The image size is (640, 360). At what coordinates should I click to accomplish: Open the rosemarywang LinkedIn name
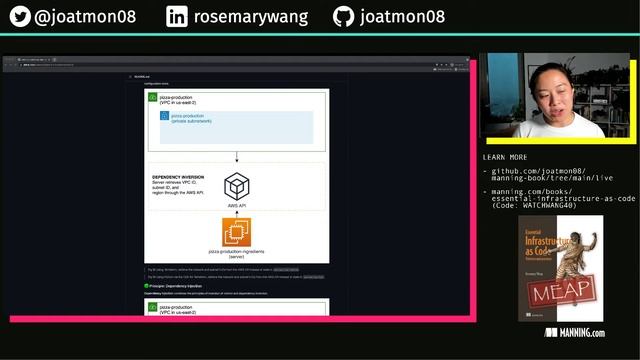(251, 17)
